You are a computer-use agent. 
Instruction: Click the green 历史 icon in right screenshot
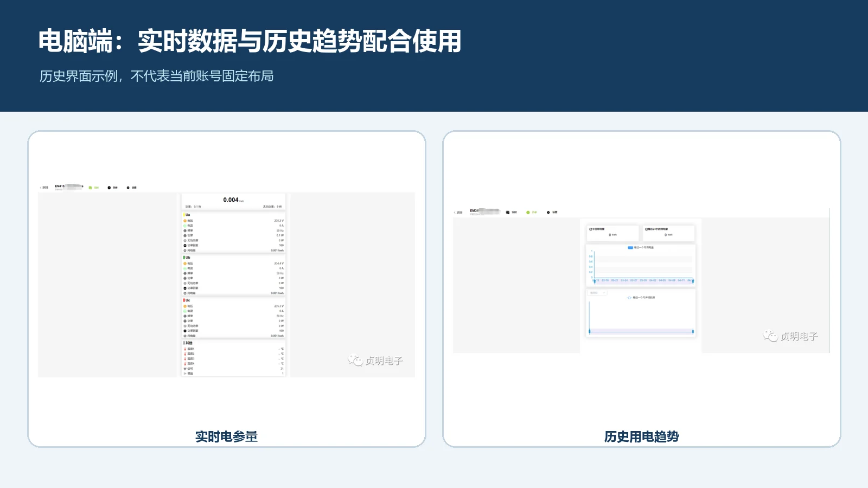[x=528, y=213]
